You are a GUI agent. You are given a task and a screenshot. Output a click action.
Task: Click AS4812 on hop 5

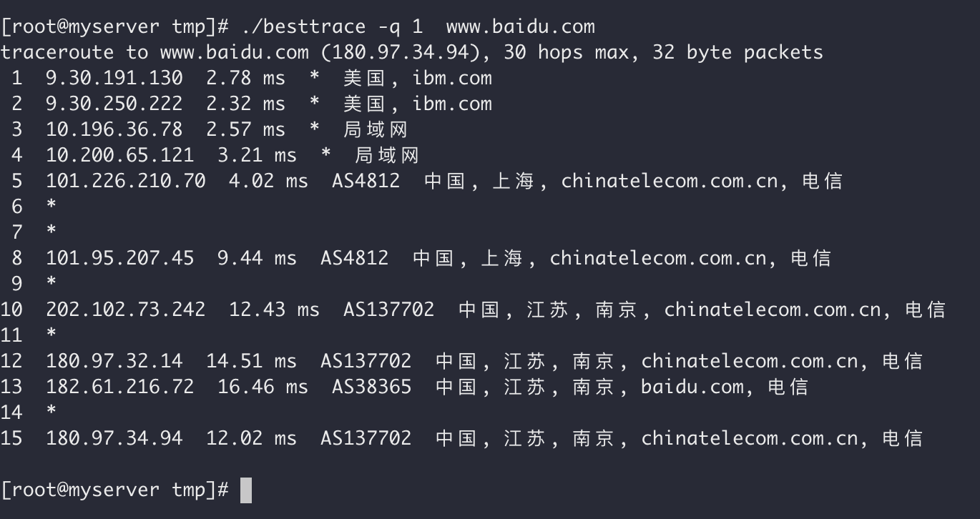tap(366, 181)
